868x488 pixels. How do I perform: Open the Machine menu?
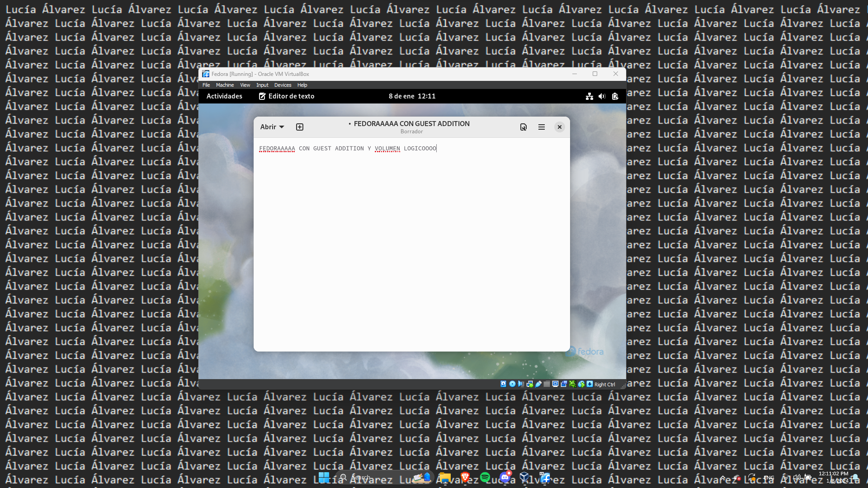(225, 85)
